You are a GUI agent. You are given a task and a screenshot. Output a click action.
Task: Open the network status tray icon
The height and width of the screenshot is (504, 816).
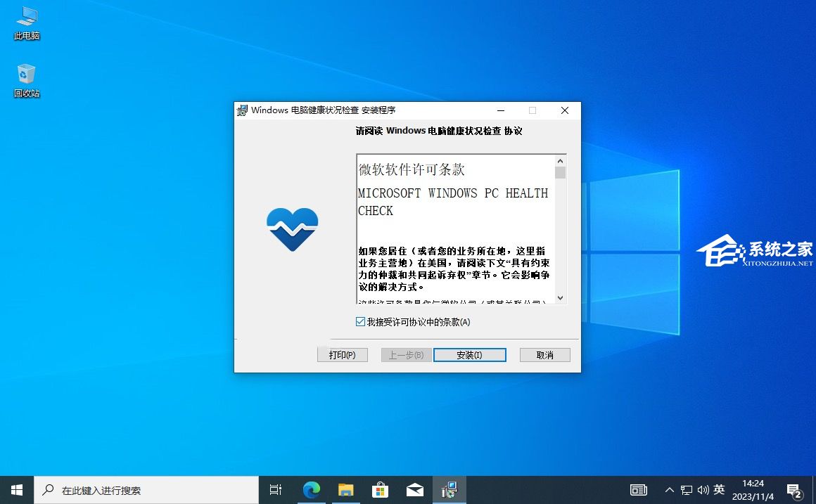point(687,490)
